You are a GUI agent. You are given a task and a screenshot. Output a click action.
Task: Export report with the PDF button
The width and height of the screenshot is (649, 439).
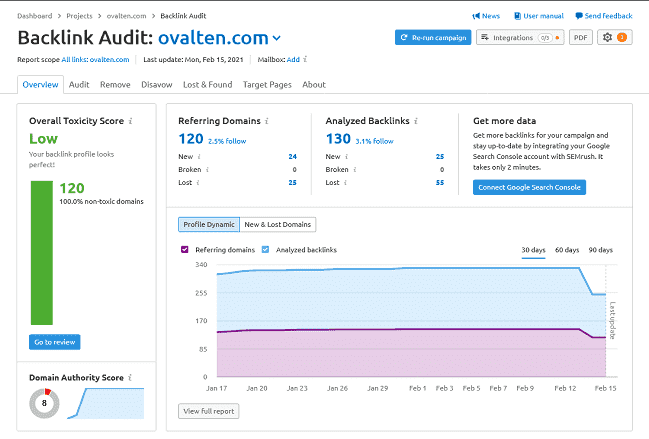click(581, 37)
